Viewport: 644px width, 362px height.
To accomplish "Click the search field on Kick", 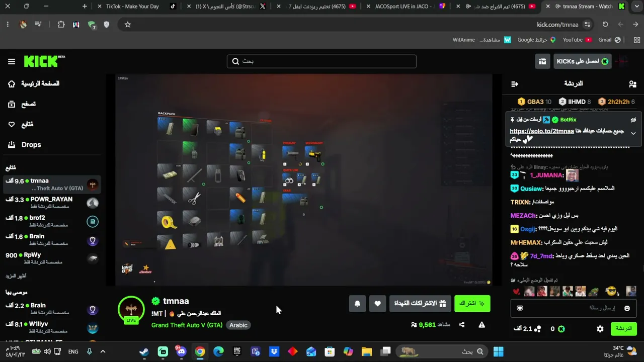I will coord(321,61).
